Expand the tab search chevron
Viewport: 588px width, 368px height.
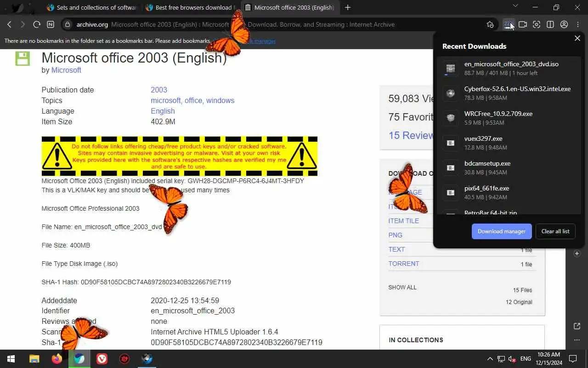[x=515, y=6]
